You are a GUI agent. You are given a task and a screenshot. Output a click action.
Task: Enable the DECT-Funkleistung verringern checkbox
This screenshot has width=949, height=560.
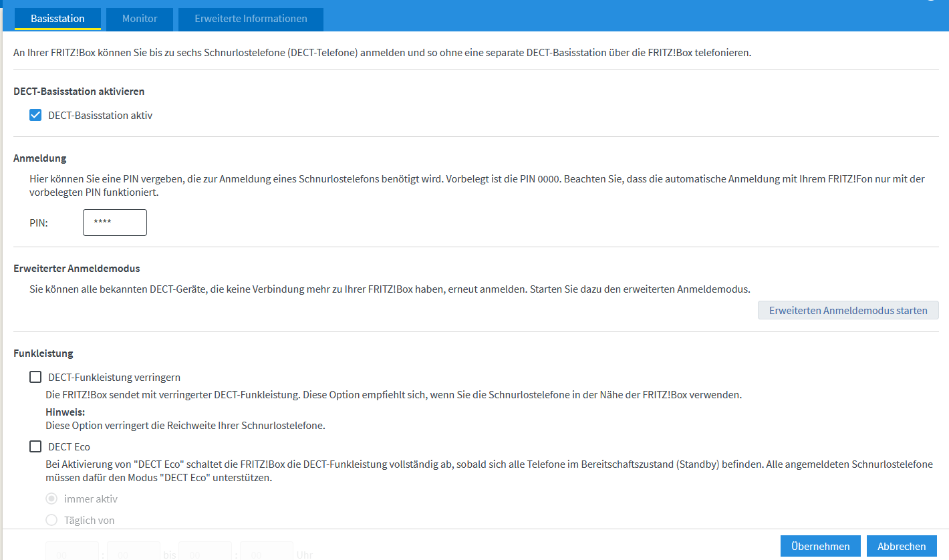pos(35,378)
